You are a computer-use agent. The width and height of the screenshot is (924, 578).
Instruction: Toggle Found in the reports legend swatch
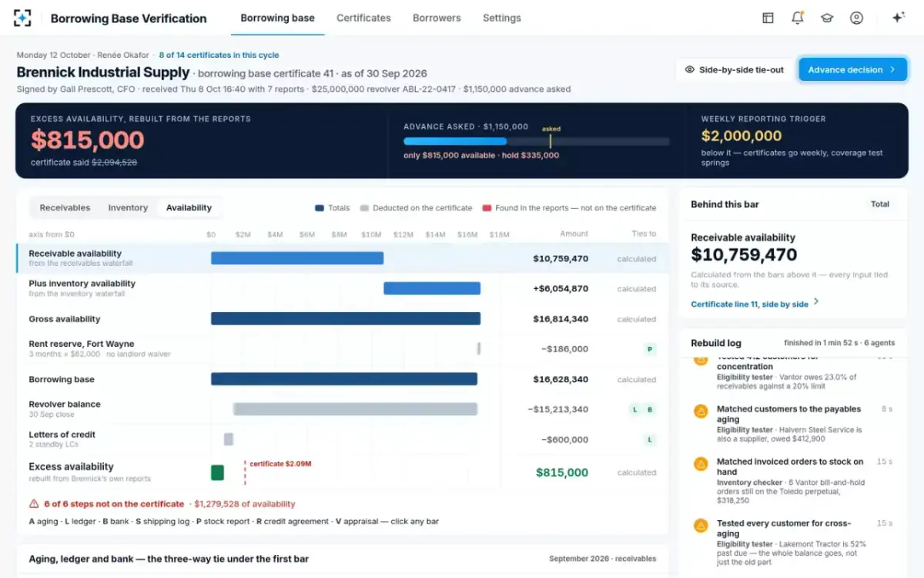tap(487, 208)
